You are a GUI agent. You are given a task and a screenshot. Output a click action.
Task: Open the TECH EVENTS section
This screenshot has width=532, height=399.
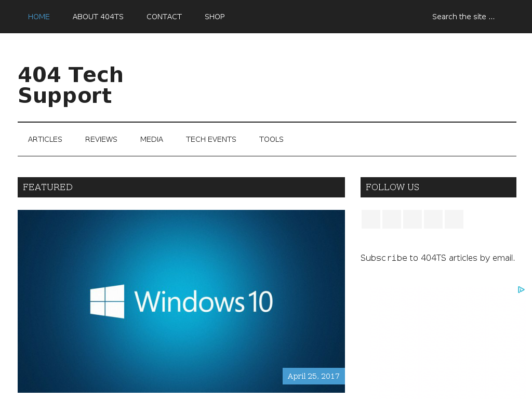click(211, 139)
